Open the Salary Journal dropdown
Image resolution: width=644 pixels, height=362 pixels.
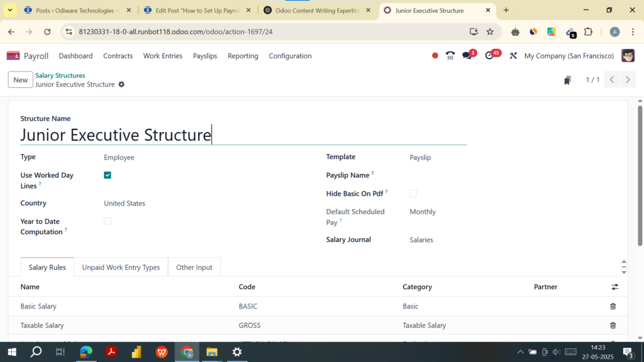421,239
